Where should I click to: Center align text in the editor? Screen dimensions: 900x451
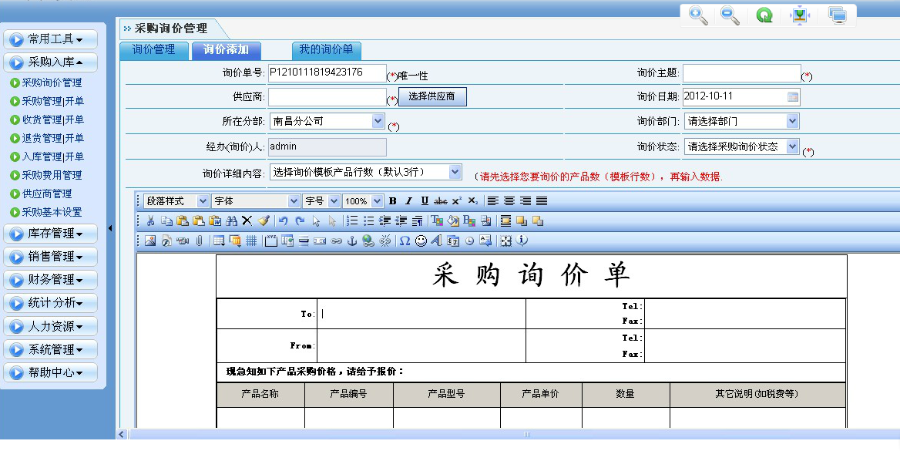click(x=509, y=201)
